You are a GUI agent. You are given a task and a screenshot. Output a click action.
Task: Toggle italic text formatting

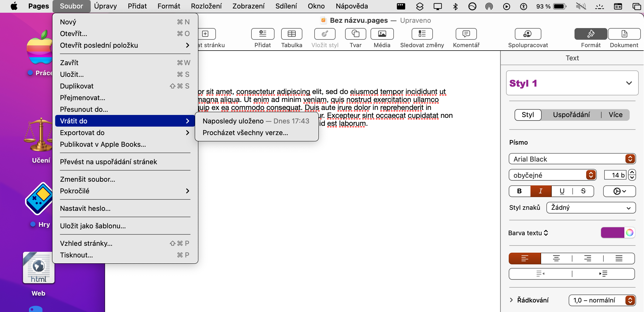click(541, 191)
